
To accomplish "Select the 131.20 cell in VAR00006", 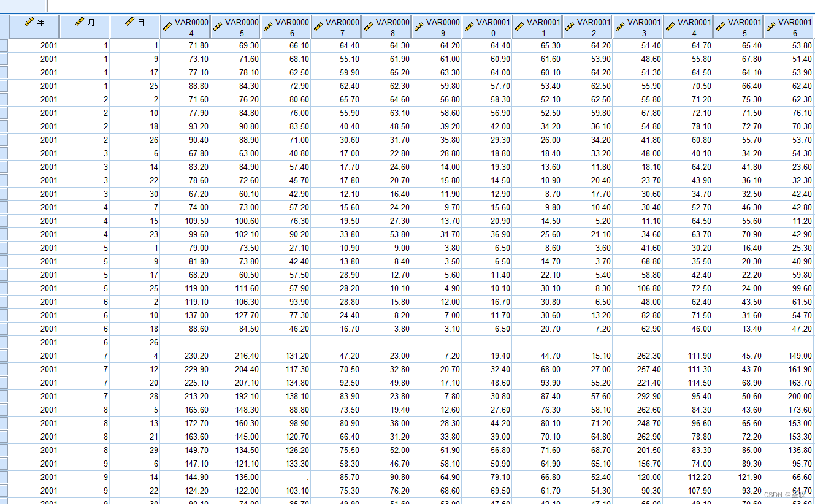I will [x=286, y=356].
